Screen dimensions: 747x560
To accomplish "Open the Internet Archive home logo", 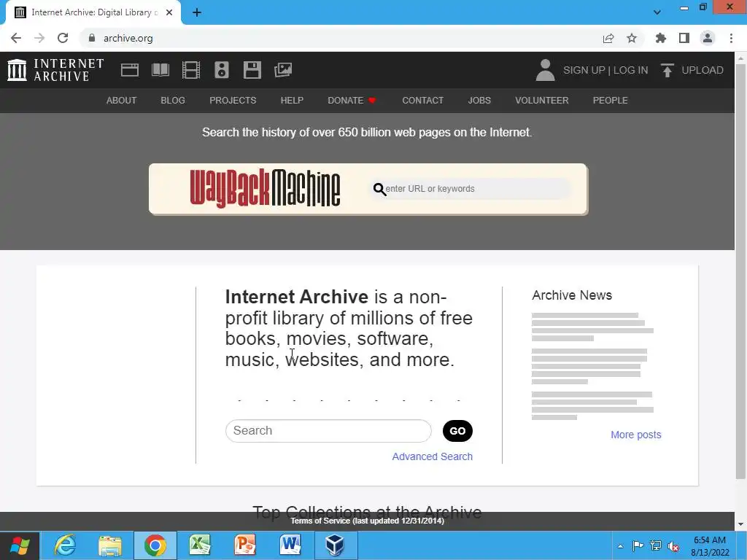I will (55, 70).
